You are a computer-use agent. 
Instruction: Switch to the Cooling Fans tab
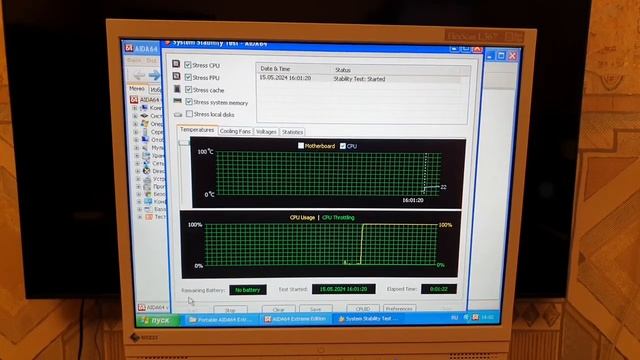pyautogui.click(x=235, y=131)
